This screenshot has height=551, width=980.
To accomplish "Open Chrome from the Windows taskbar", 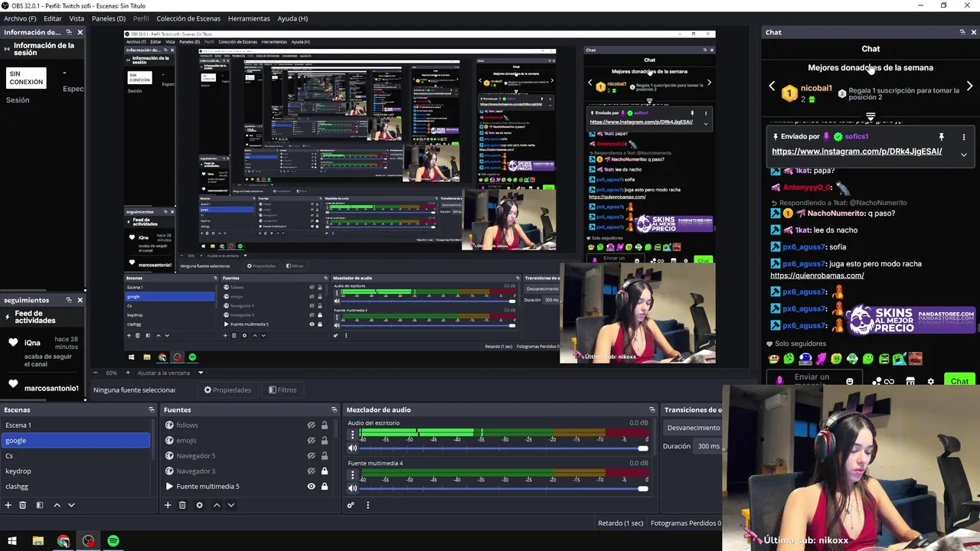I will coord(64,541).
